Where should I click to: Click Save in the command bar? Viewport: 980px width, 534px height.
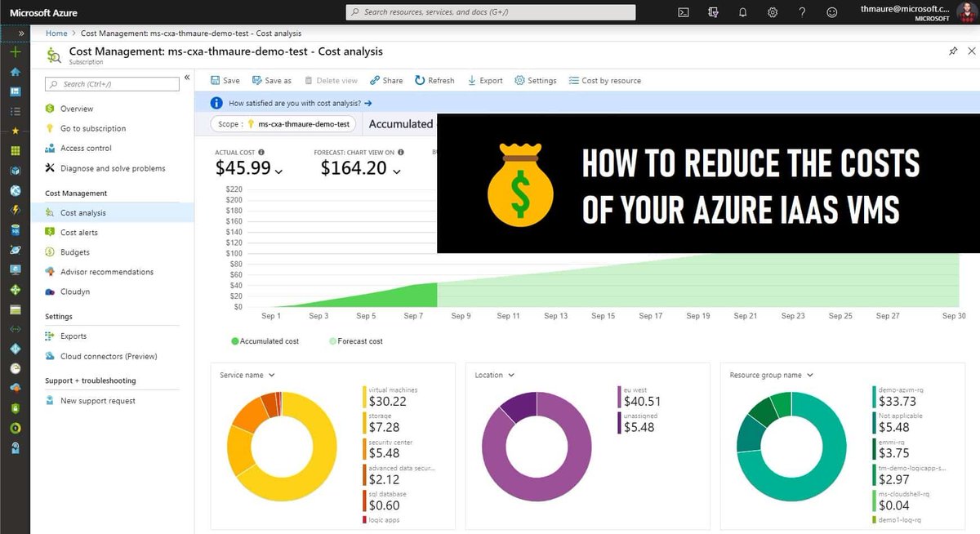(225, 80)
